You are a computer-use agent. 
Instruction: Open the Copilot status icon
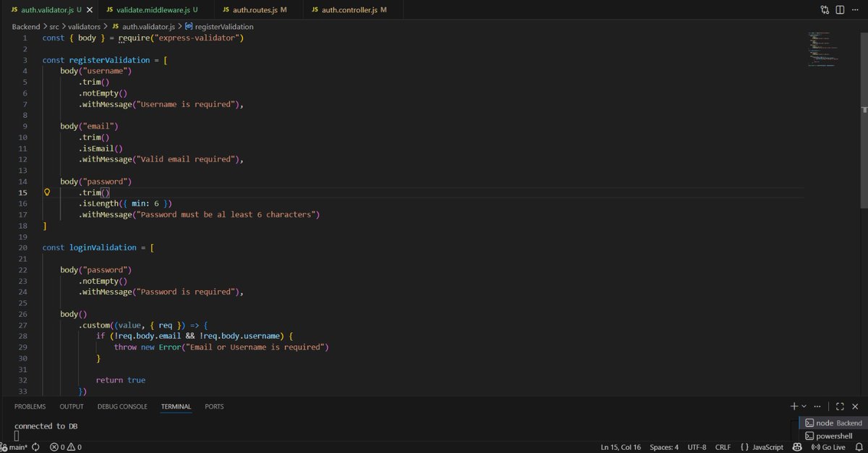point(796,447)
